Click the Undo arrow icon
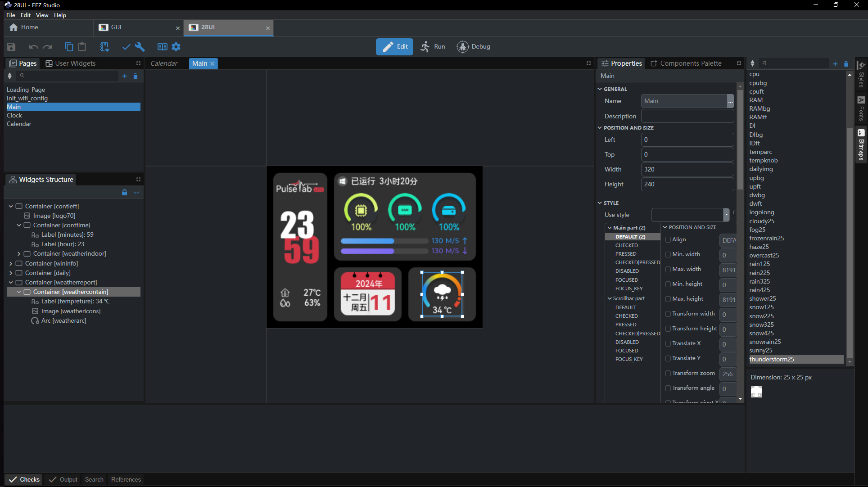 click(x=33, y=47)
